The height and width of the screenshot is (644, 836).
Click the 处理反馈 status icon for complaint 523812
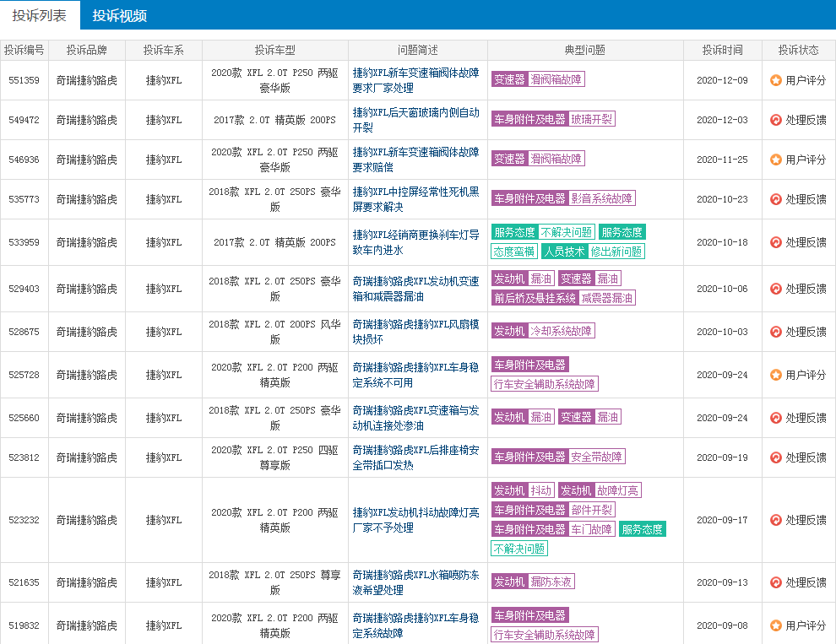click(776, 458)
